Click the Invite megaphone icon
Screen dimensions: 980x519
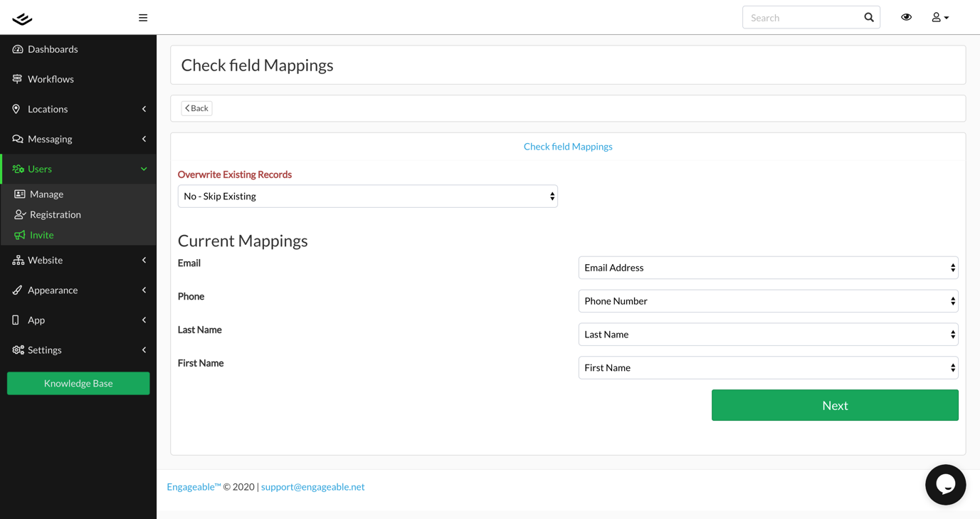[20, 235]
